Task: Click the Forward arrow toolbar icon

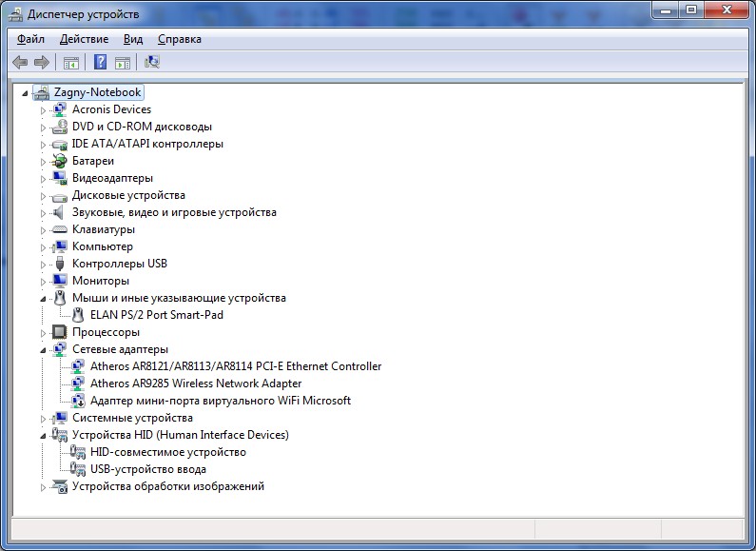Action: pos(42,62)
